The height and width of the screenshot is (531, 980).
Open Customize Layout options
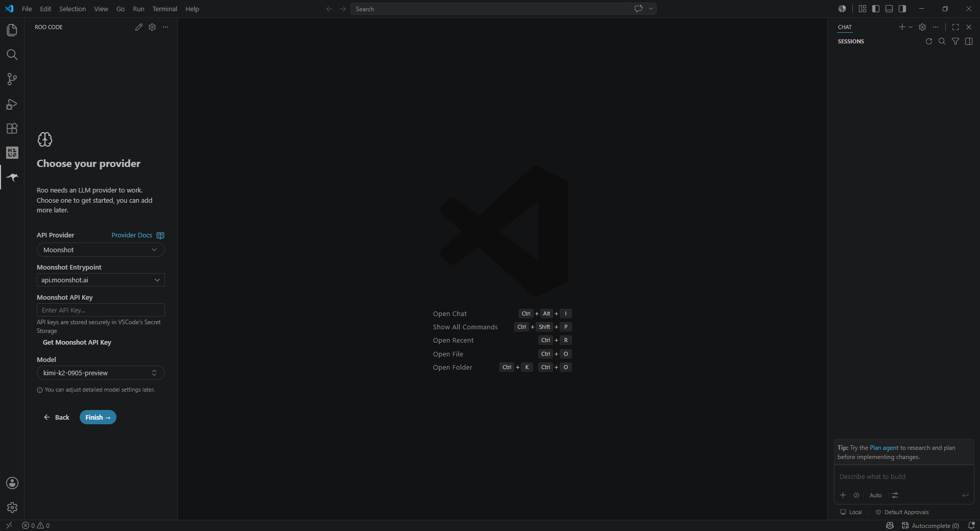click(863, 9)
